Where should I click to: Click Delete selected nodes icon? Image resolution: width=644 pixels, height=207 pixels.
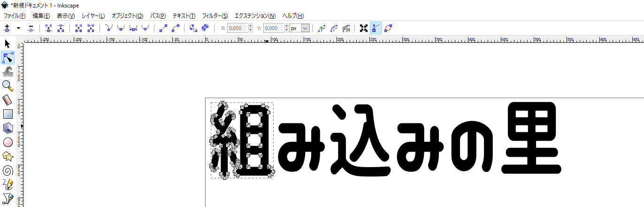[x=31, y=28]
